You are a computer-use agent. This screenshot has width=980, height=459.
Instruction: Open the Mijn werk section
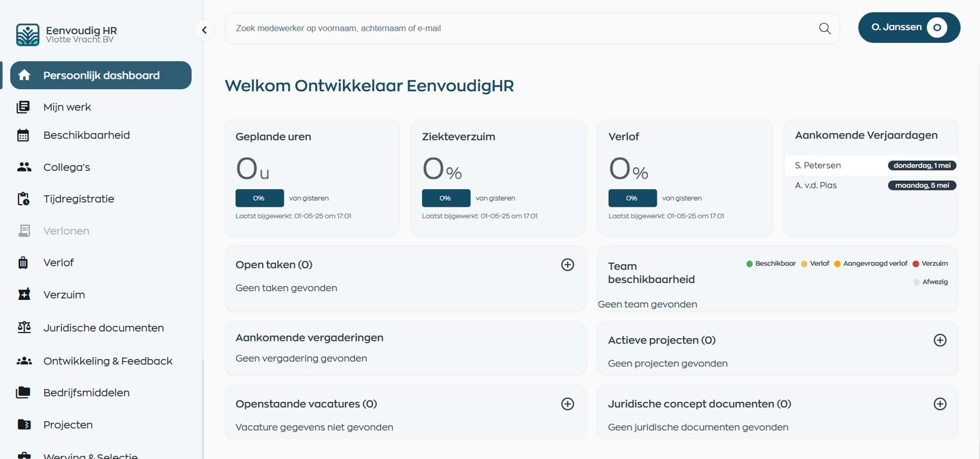pos(67,107)
